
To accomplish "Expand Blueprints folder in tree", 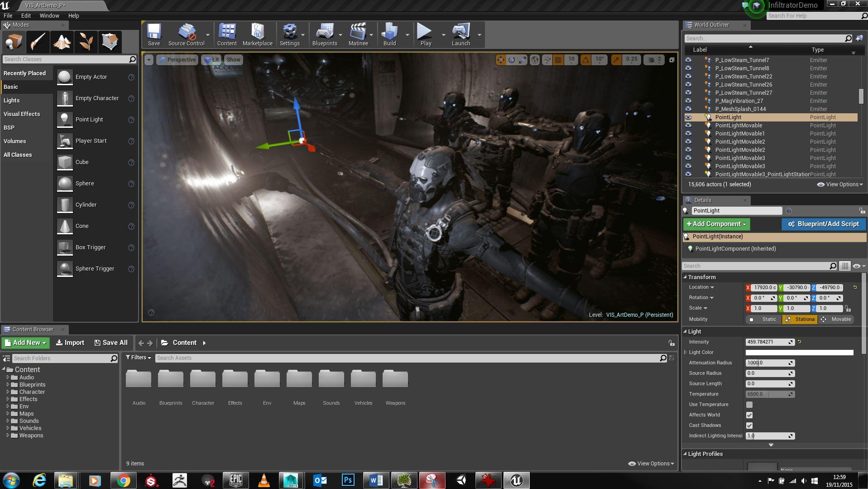I will tap(8, 385).
